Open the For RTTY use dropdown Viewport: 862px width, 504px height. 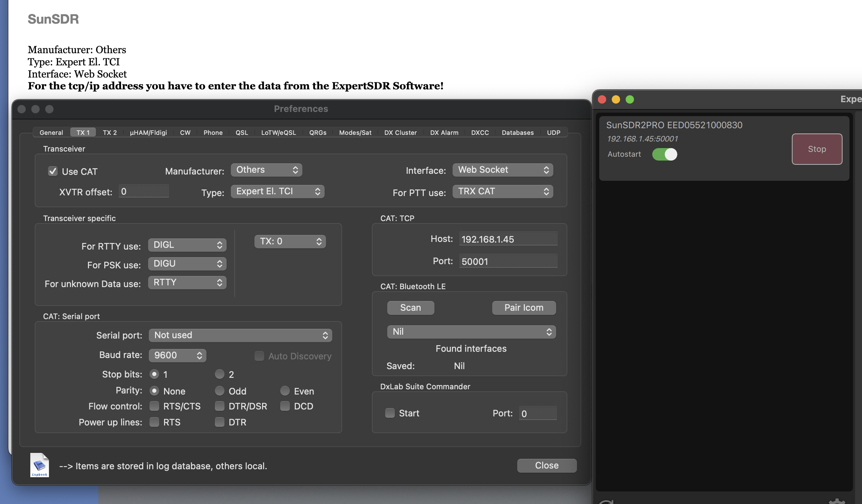coord(187,245)
